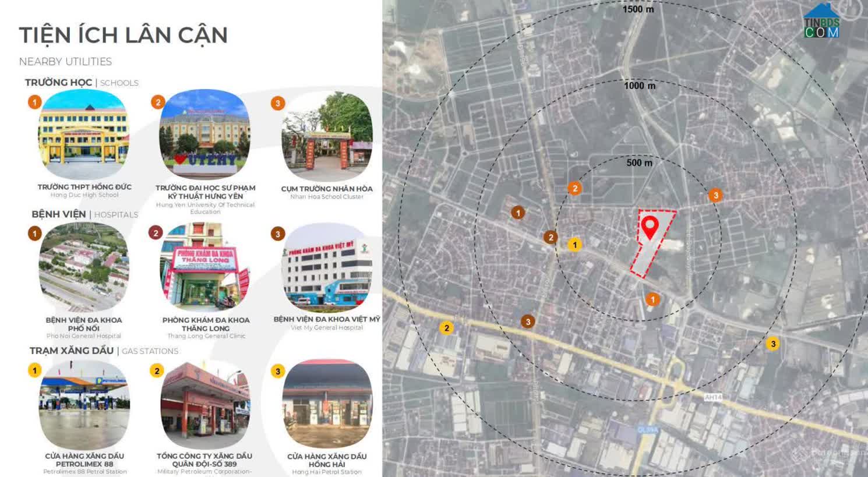Viewport: 868px width, 477px height.
Task: Select gas station marker 2 on map left
Action: click(x=447, y=328)
